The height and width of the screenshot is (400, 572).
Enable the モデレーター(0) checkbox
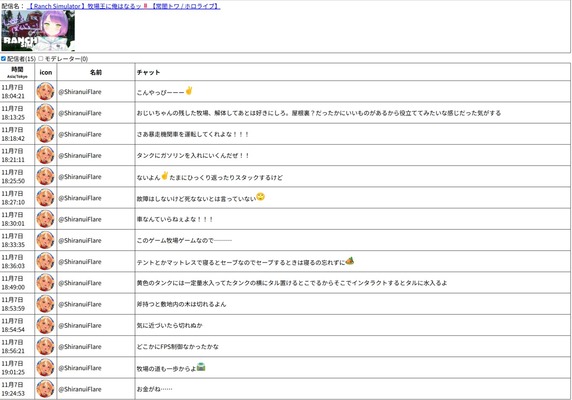tap(40, 58)
